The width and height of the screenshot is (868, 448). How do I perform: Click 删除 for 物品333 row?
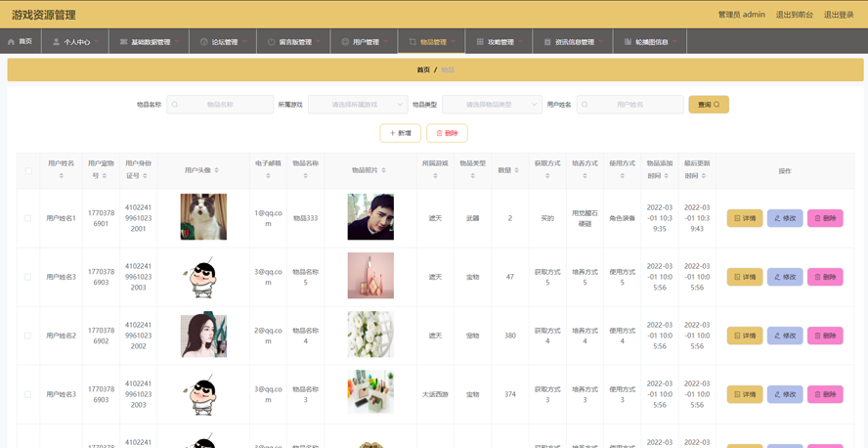825,218
